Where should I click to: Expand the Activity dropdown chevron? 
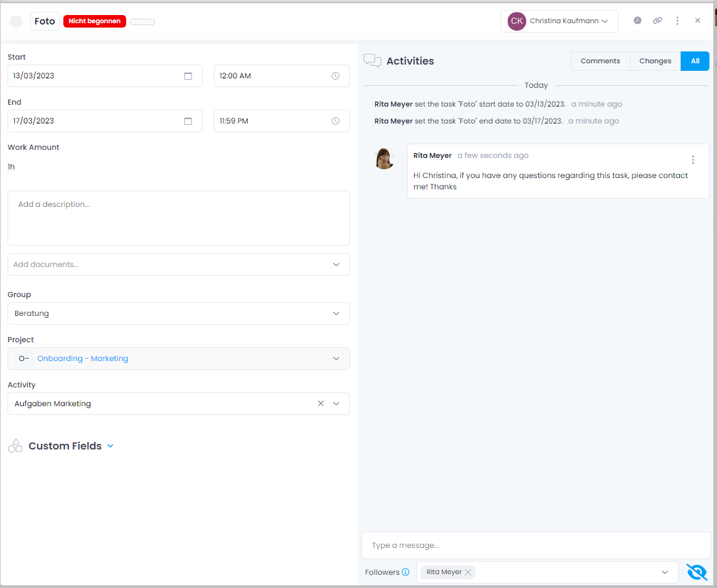[x=336, y=404]
